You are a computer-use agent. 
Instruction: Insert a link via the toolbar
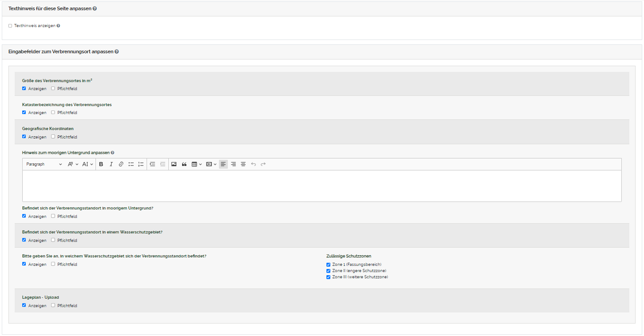click(x=121, y=164)
